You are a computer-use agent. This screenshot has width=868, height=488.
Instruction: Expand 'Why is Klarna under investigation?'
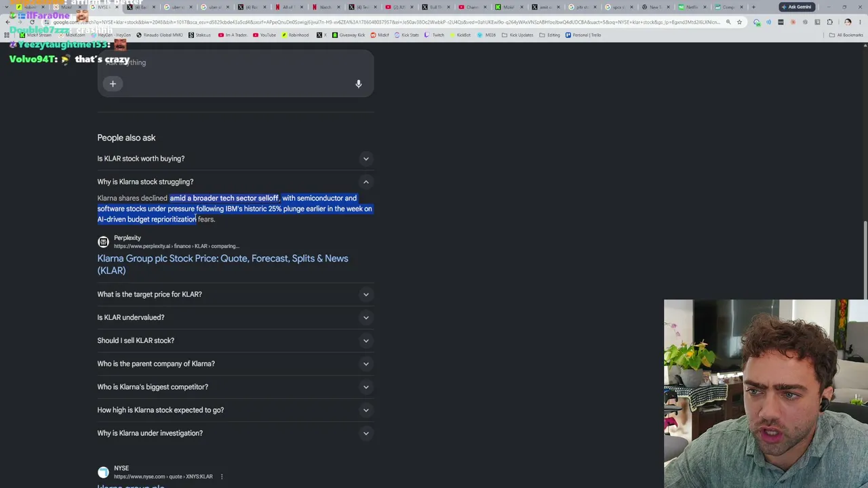tap(235, 432)
